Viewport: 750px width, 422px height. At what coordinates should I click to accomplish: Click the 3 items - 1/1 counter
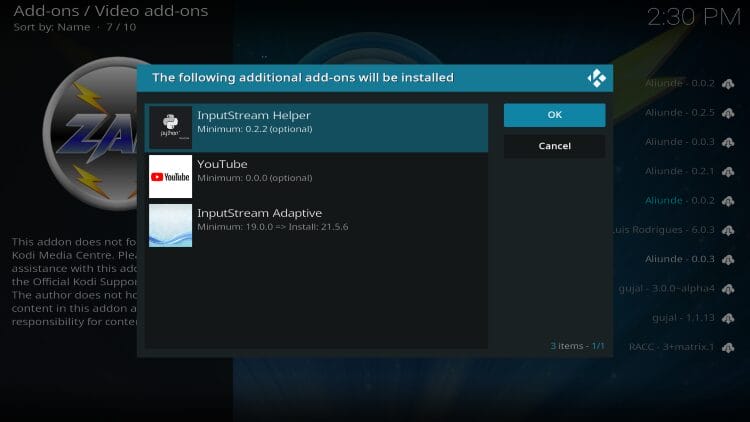point(577,345)
